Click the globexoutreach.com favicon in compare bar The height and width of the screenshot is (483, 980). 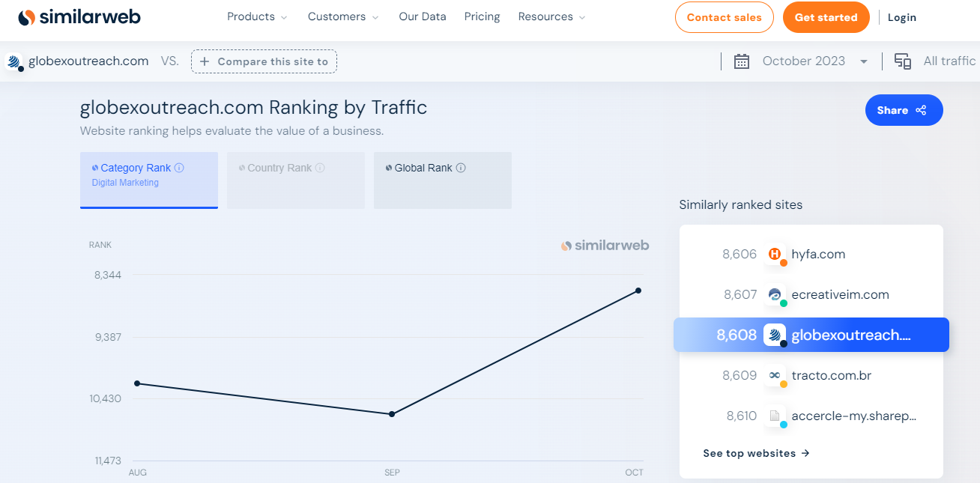point(13,61)
